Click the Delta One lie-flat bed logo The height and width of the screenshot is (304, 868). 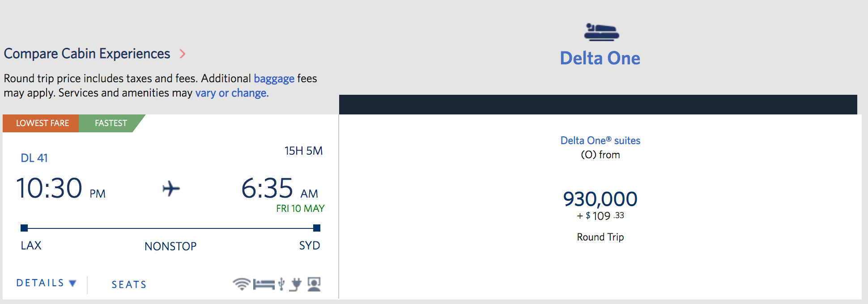coord(601,32)
